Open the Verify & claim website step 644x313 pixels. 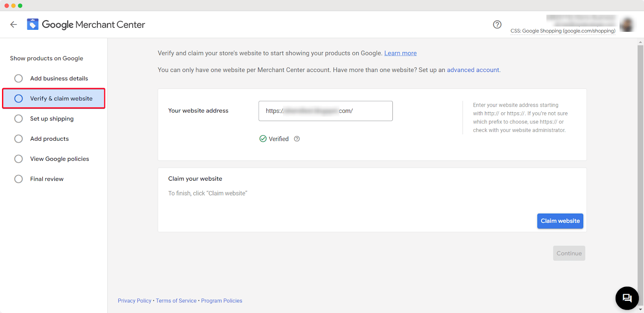(x=54, y=99)
